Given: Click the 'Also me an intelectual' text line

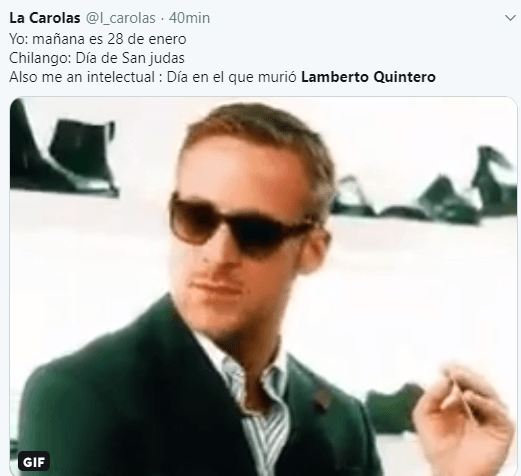Looking at the screenshot, I should point(222,77).
